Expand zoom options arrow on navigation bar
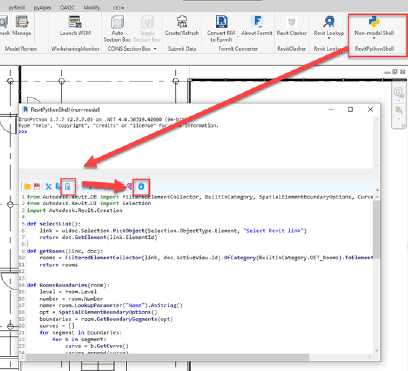 tap(399, 118)
